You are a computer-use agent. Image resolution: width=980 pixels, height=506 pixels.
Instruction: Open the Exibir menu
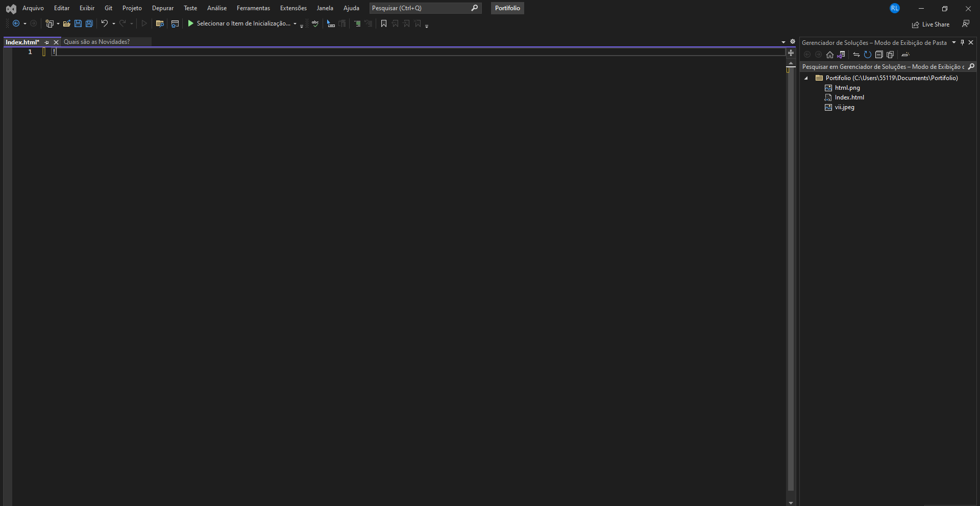(x=87, y=8)
